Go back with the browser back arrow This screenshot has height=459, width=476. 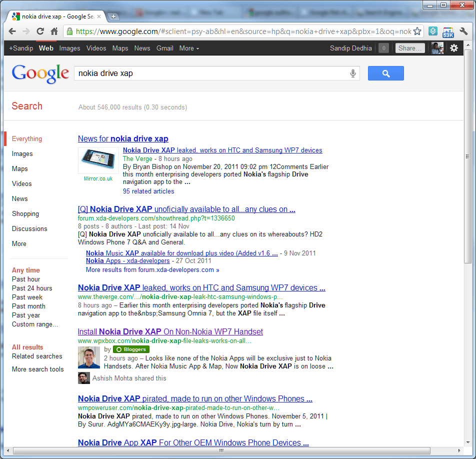(x=12, y=31)
